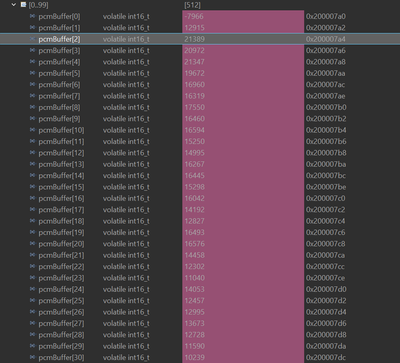Click address 0x200007ae of pcmBuffer[7]
Viewport: 400px width, 363px height.
click(326, 96)
